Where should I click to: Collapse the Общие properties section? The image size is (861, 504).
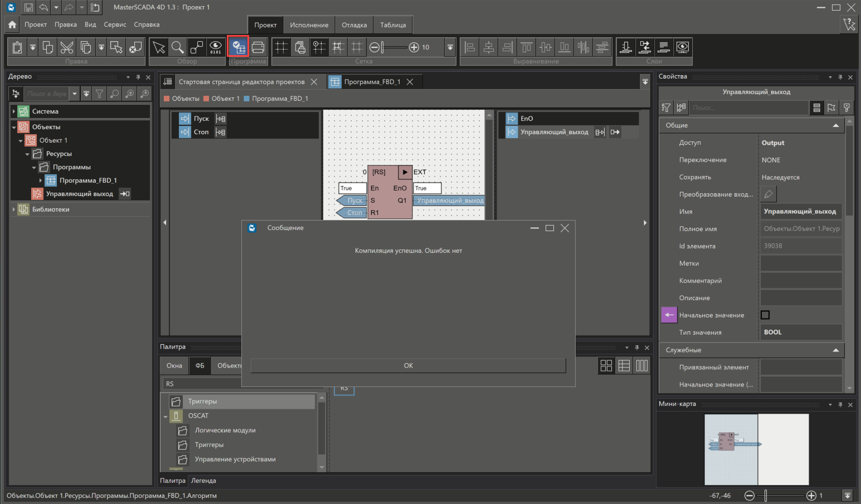[835, 125]
